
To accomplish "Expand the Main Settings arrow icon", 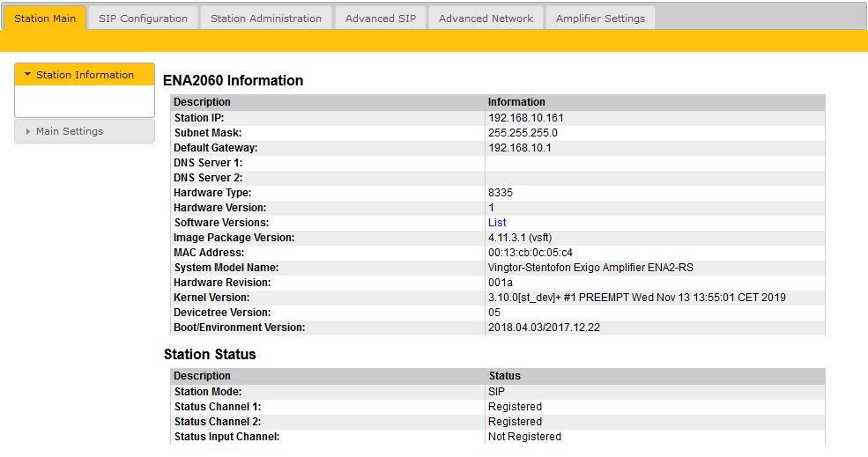I will [27, 131].
